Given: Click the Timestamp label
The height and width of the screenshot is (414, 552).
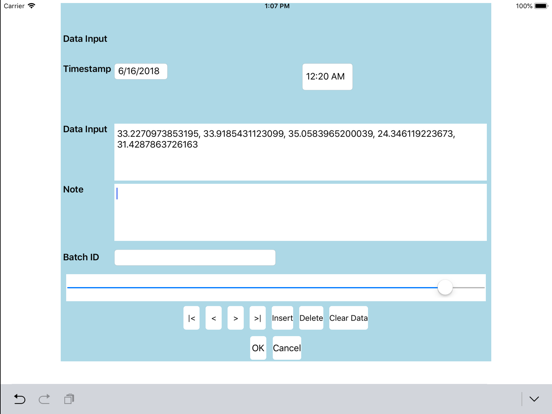Looking at the screenshot, I should click(x=87, y=69).
